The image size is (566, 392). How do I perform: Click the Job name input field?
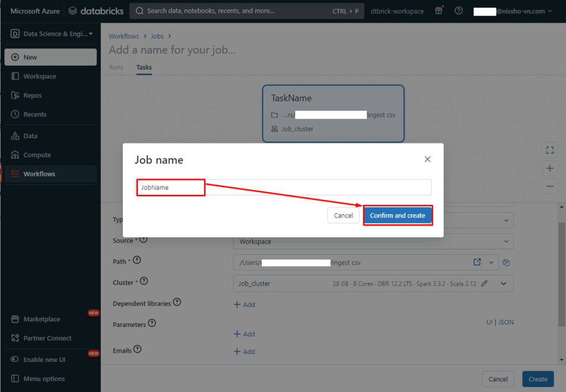tap(284, 187)
